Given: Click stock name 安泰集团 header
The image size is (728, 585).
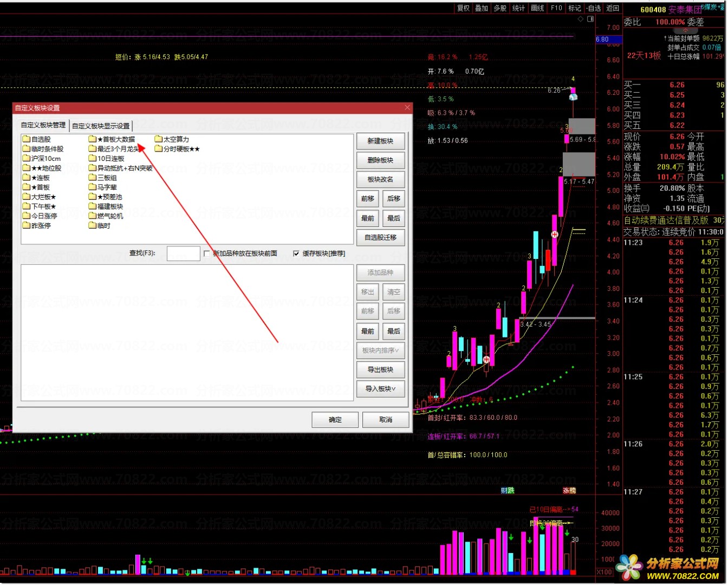Looking at the screenshot, I should 685,10.
